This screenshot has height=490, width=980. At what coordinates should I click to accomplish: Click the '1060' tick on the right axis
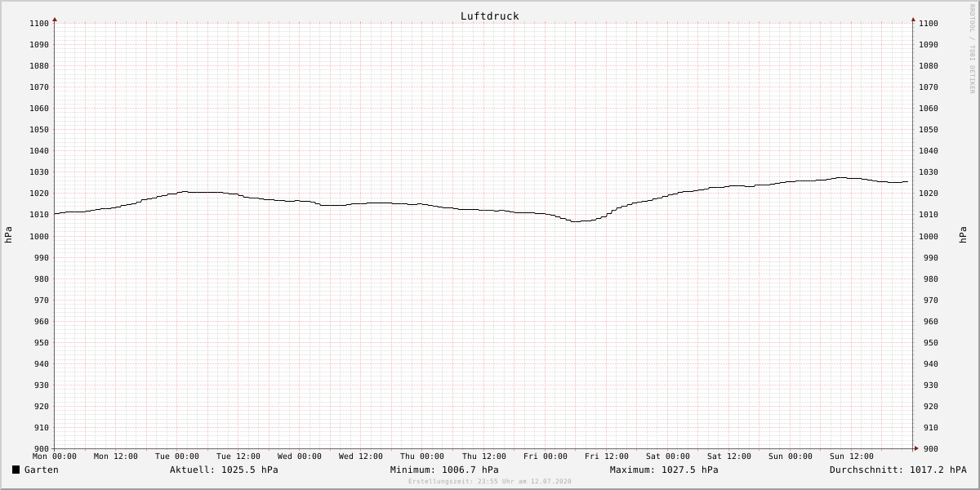coord(929,109)
